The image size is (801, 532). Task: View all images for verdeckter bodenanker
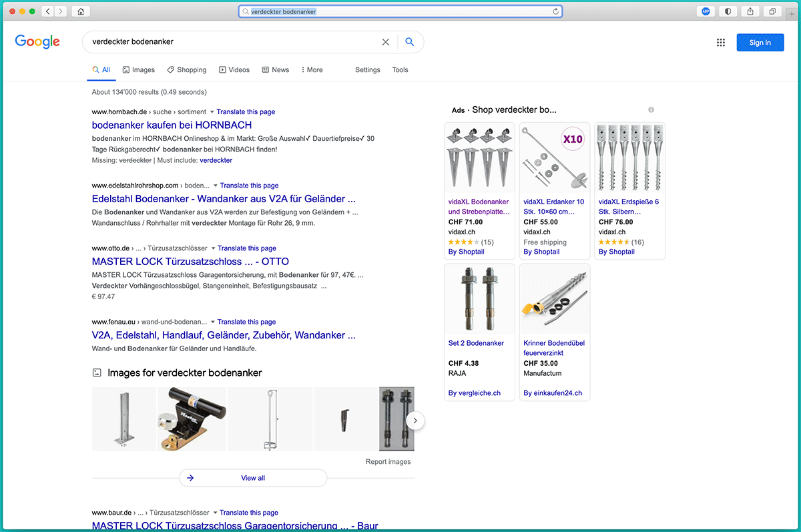point(253,478)
